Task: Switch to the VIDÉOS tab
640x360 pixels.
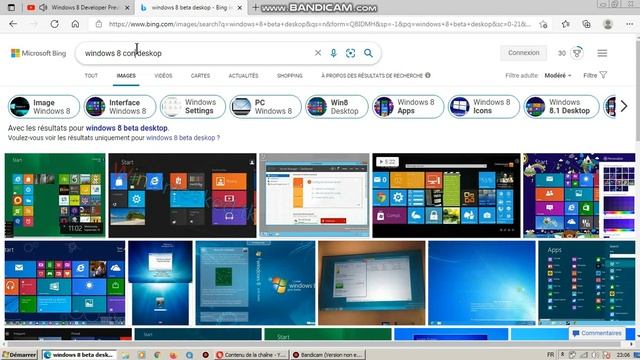Action: tap(163, 76)
